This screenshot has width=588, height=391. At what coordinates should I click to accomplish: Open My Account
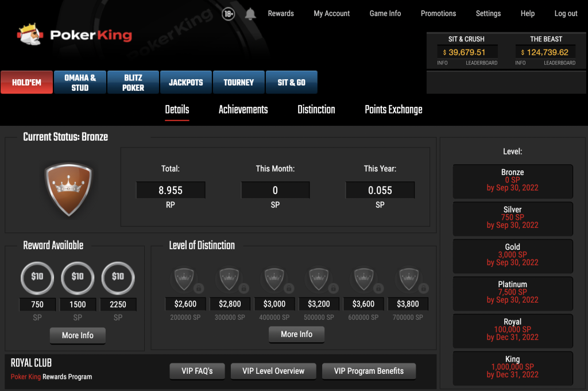(331, 14)
